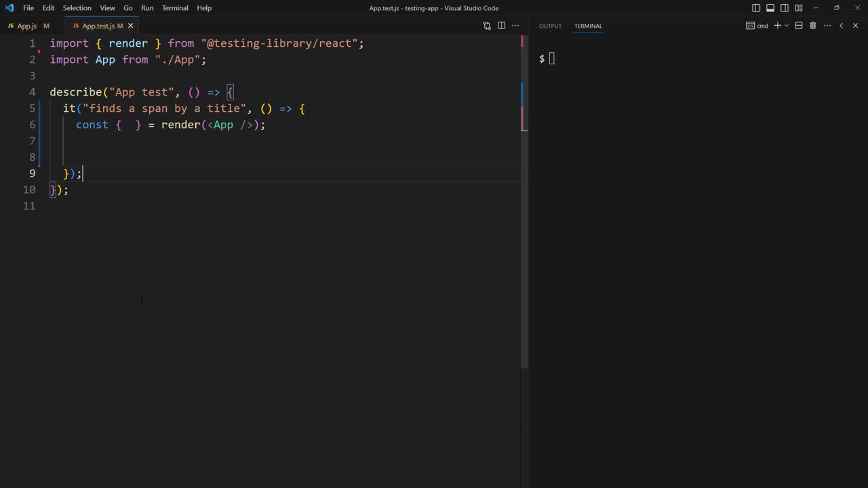This screenshot has width=868, height=488.
Task: Toggle secondary side bar visibility
Action: [785, 8]
